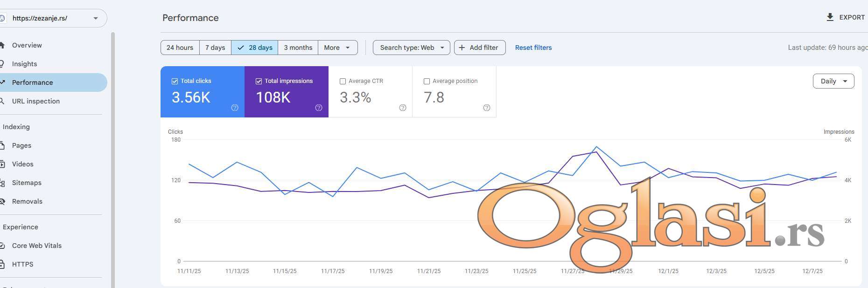Click help icon on Total clicks card

235,108
